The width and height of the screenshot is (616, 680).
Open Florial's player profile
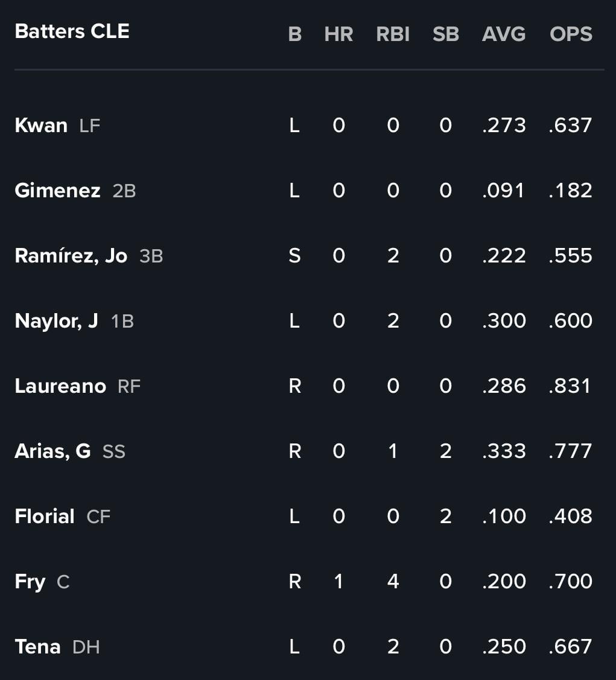pos(45,516)
